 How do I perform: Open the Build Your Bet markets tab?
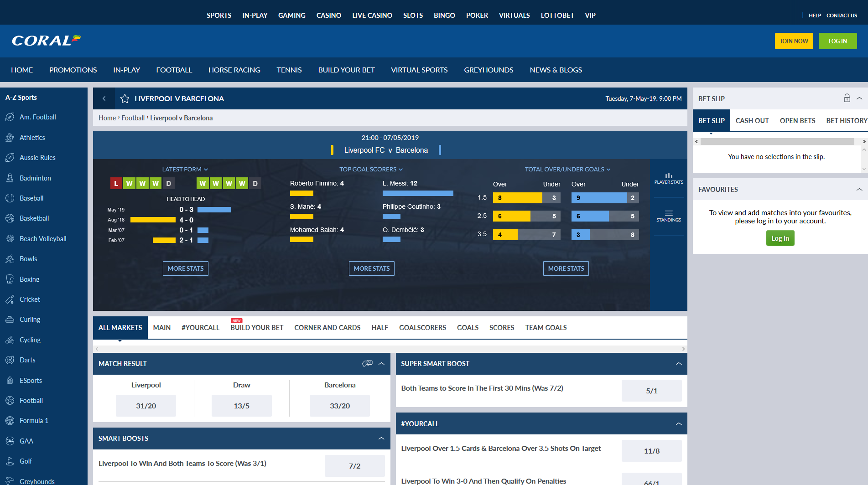[x=257, y=327]
